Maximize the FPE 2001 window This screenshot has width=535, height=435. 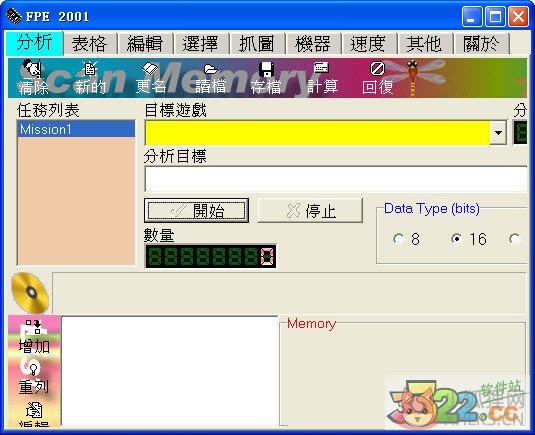click(x=495, y=16)
